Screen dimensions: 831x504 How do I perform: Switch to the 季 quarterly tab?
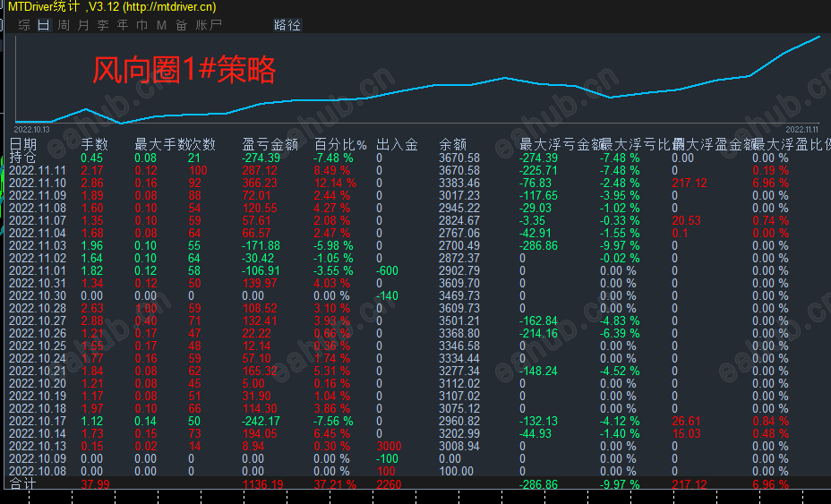point(103,25)
